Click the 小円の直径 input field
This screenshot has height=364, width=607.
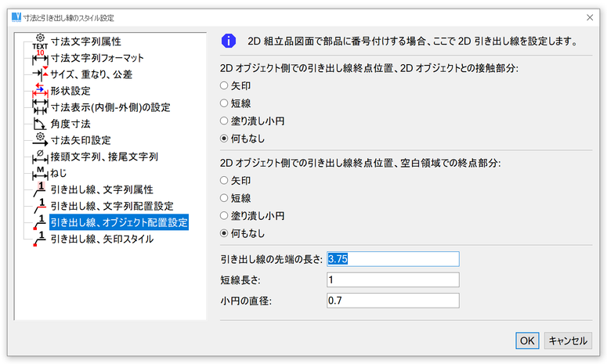392,300
